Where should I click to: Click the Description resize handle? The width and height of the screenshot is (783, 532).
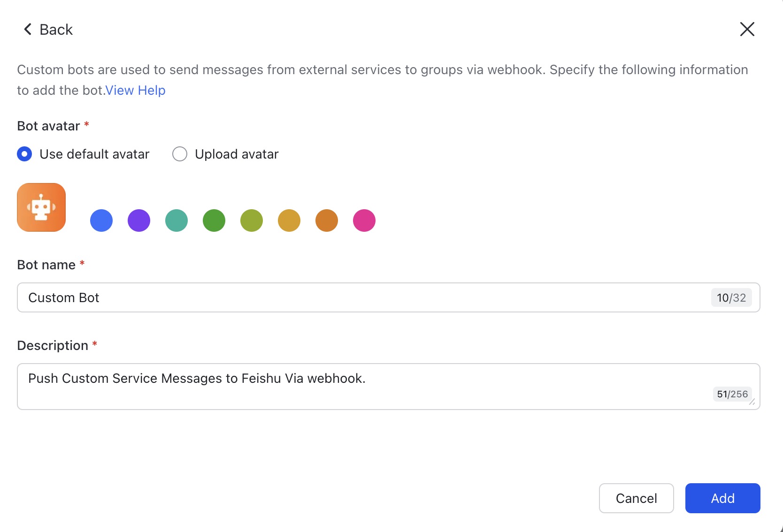[x=752, y=402]
